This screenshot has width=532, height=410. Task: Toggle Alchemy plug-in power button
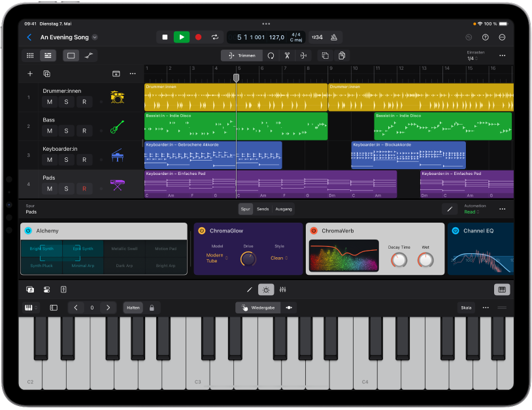[x=28, y=230]
